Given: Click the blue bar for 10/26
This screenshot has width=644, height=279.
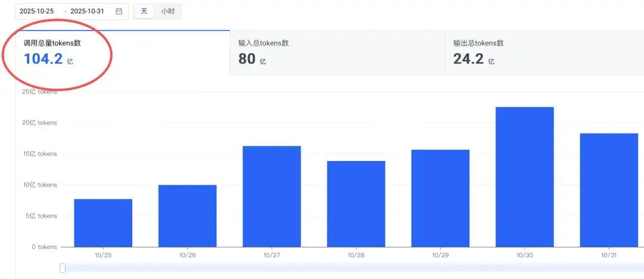Looking at the screenshot, I should pos(187,216).
